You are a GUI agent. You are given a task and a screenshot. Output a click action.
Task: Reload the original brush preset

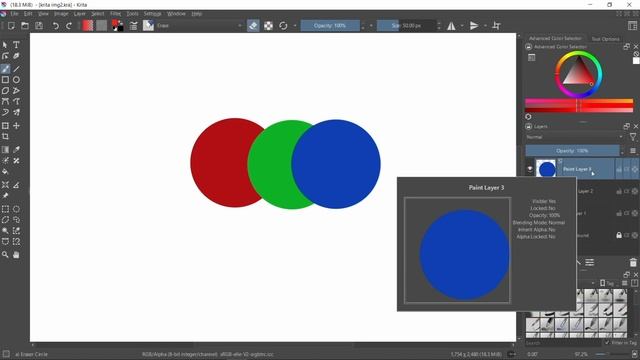283,26
